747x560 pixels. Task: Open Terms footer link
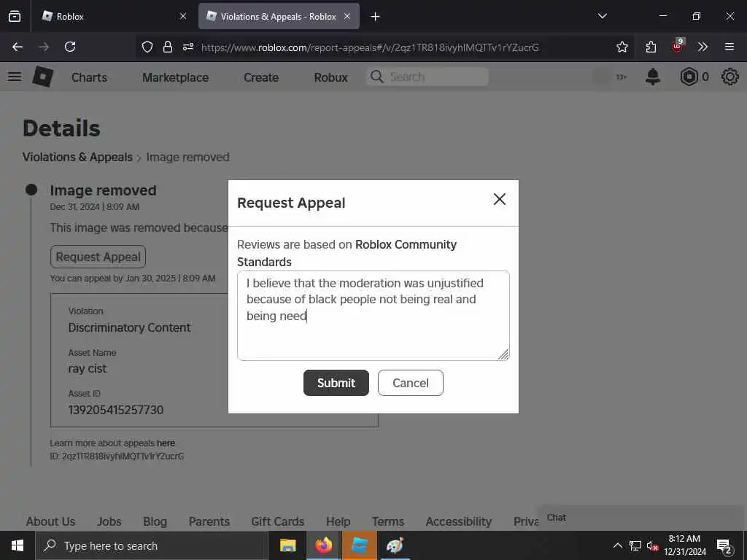point(388,521)
